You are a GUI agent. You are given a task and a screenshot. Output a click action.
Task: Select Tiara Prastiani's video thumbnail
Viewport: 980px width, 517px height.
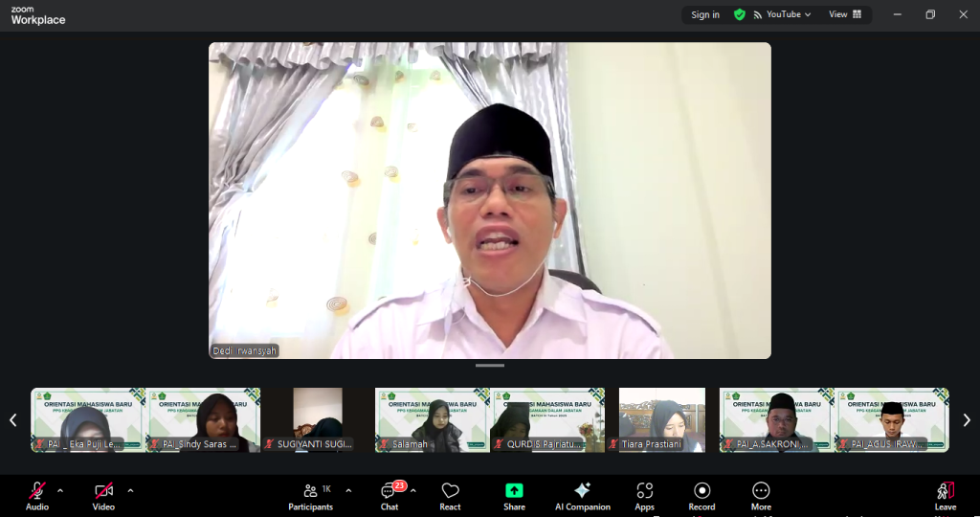(662, 419)
